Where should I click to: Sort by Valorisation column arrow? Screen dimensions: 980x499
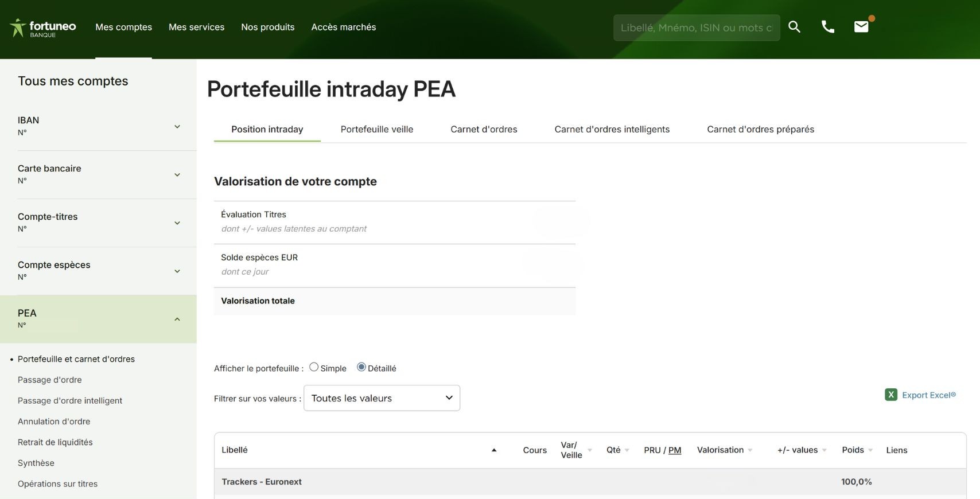(x=750, y=450)
